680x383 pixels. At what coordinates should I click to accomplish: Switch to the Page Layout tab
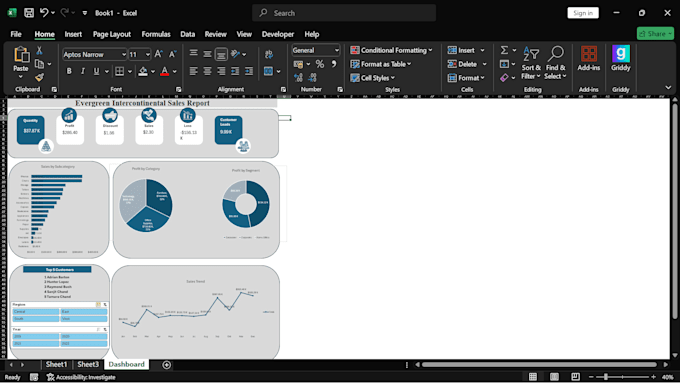tap(111, 34)
